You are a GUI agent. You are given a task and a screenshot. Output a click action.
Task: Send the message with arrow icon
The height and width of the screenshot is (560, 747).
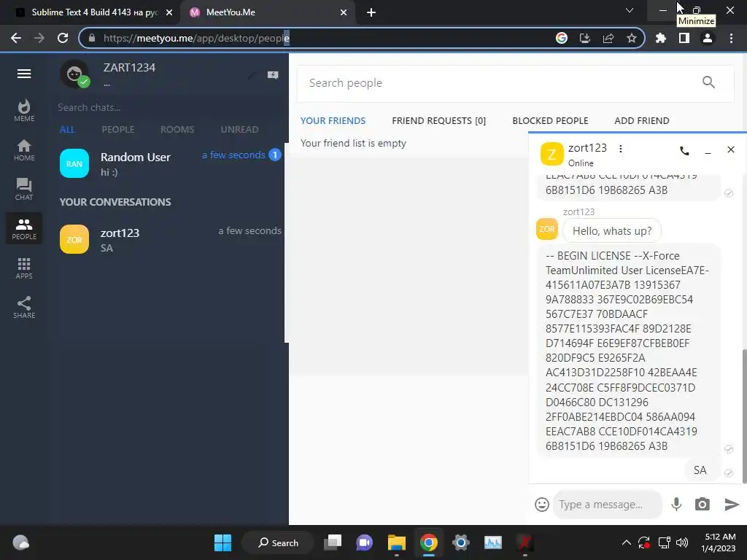(731, 504)
